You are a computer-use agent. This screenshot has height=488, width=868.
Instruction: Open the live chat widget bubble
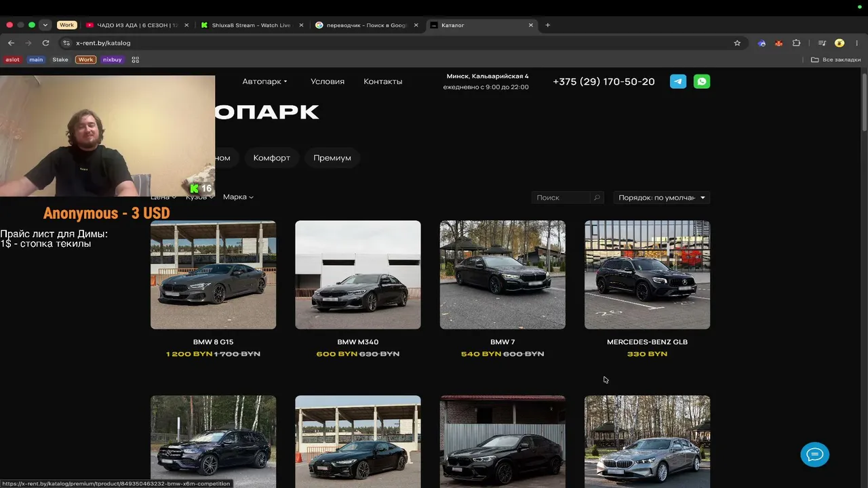point(815,454)
